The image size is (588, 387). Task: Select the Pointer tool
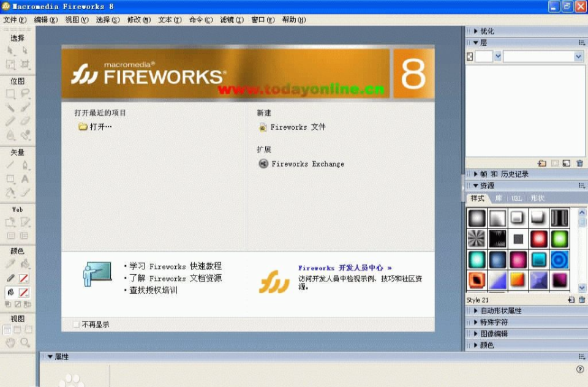tap(10, 51)
